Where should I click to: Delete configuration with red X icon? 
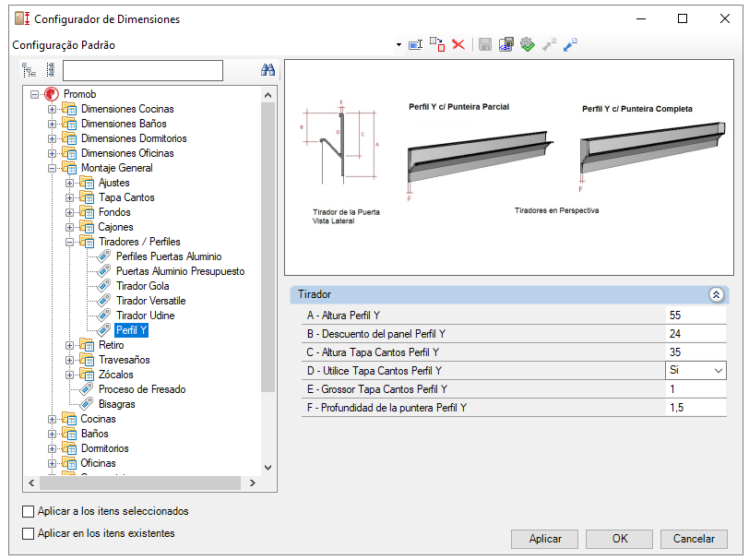[458, 44]
